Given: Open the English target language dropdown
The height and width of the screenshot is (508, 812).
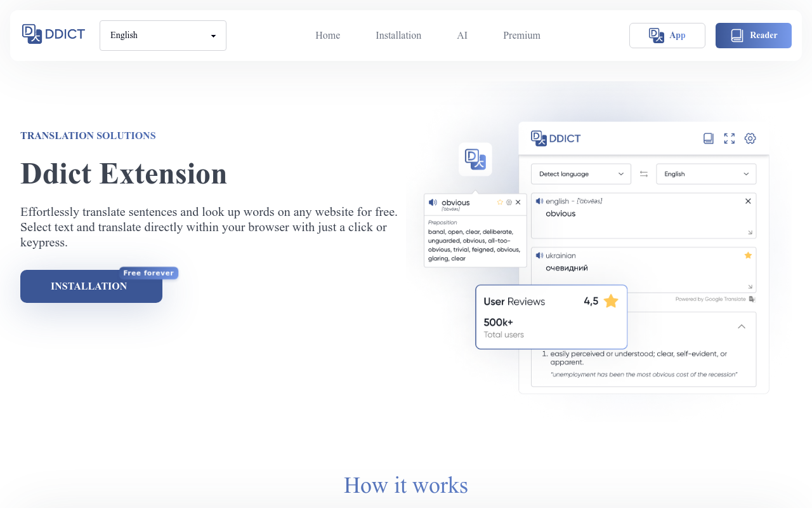Looking at the screenshot, I should (x=706, y=174).
